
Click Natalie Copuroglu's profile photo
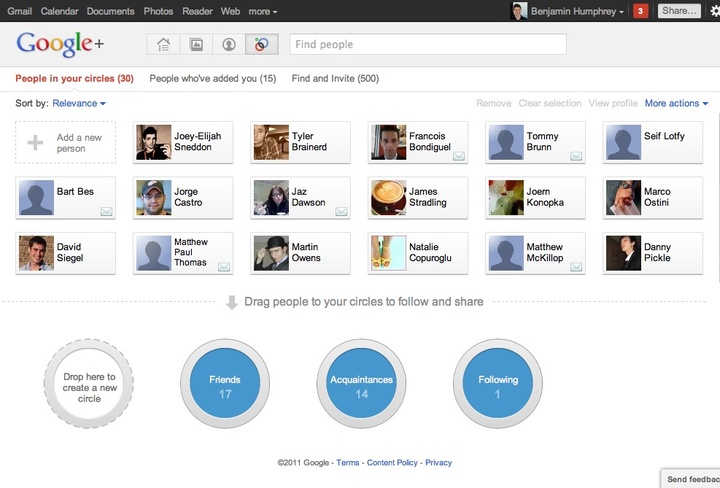(x=388, y=253)
